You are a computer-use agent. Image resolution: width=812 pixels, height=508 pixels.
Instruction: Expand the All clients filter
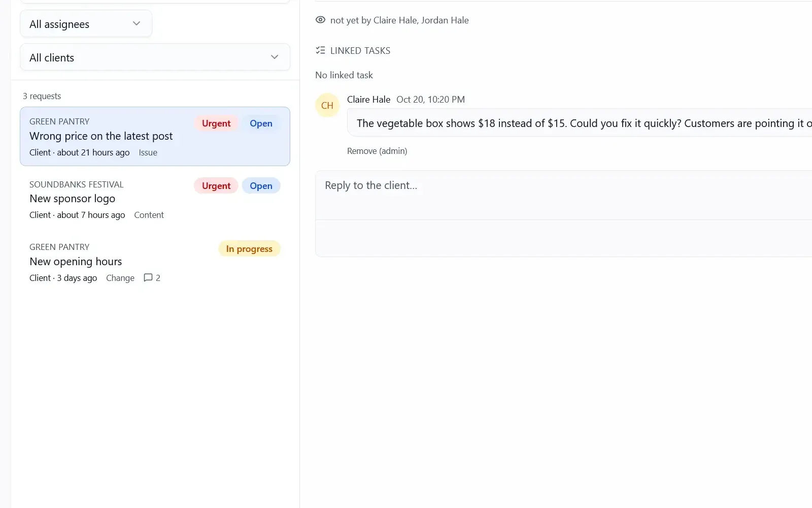point(155,57)
